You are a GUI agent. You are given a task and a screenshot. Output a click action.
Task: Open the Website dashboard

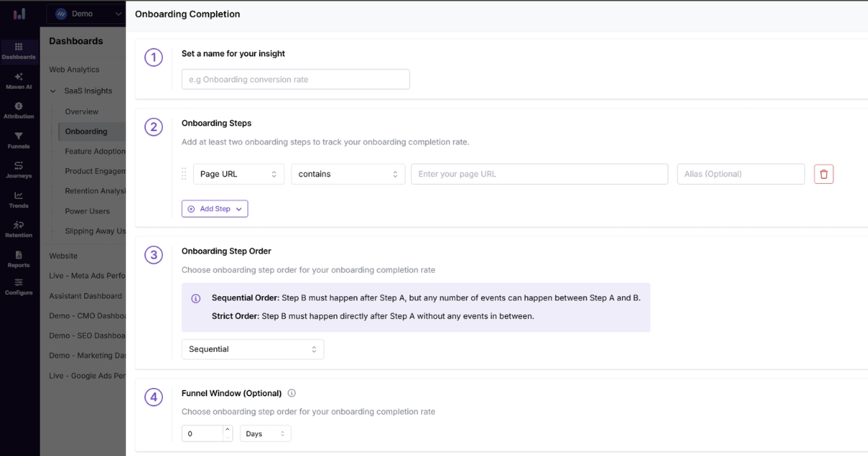tap(64, 256)
